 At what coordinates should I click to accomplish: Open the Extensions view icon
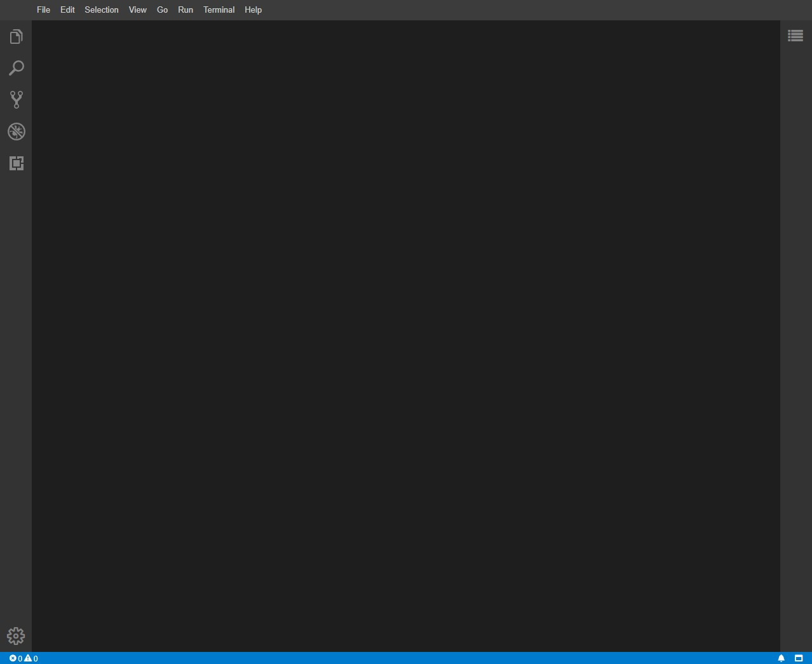16,163
